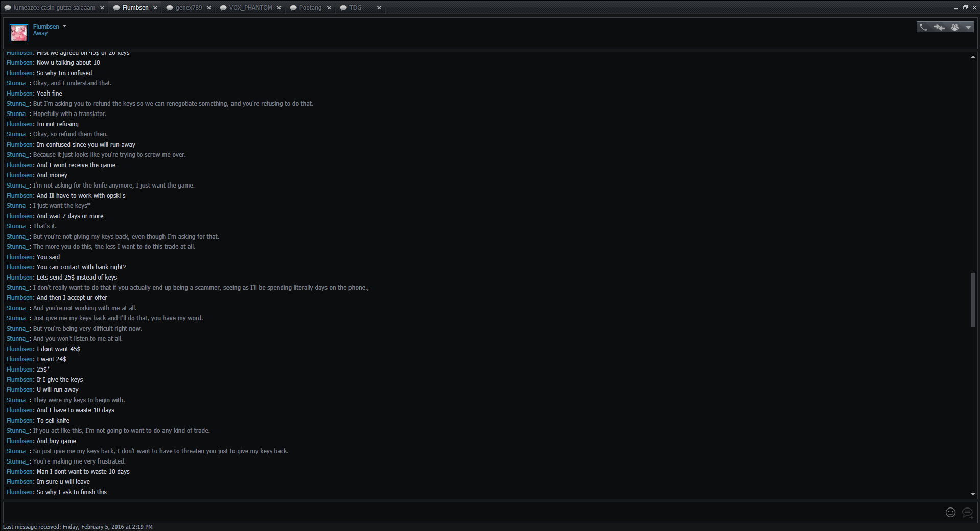This screenshot has width=980, height=531.
Task: Open the more options dropdown arrow
Action: [x=968, y=28]
